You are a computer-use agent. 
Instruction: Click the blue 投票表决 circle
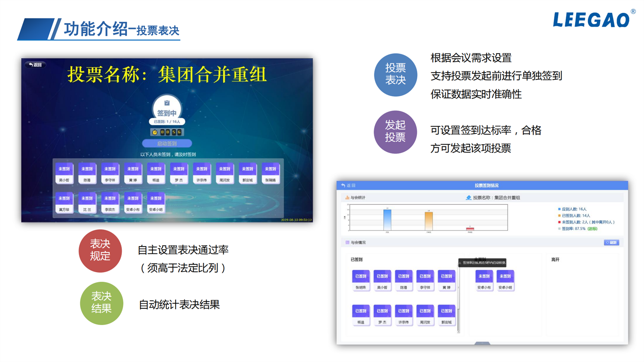395,75
